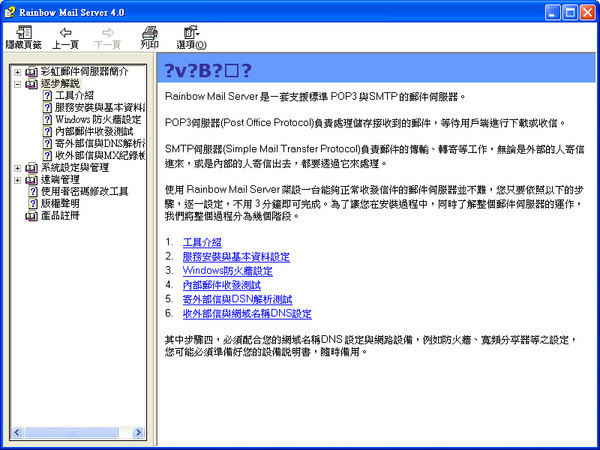Screen dimensions: 600x450
Task: Open the 版權聲明 tree topic
Action: pos(60,204)
